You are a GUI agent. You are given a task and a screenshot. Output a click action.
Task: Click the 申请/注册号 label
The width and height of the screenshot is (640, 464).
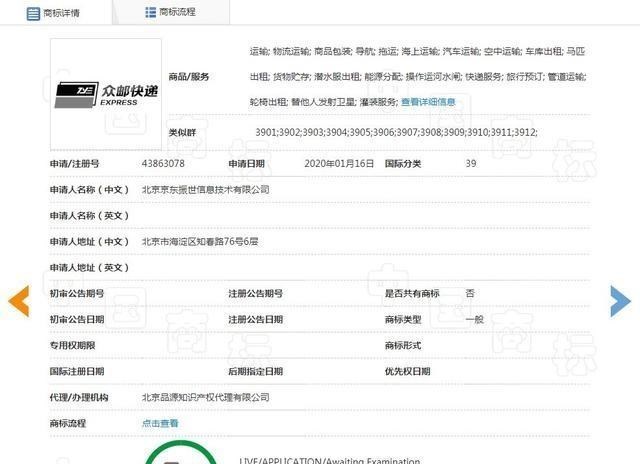click(74, 164)
